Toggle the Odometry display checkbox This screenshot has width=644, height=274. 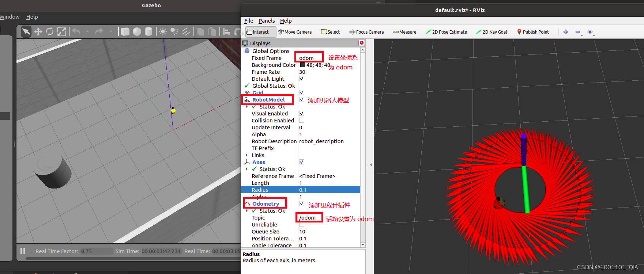click(302, 203)
